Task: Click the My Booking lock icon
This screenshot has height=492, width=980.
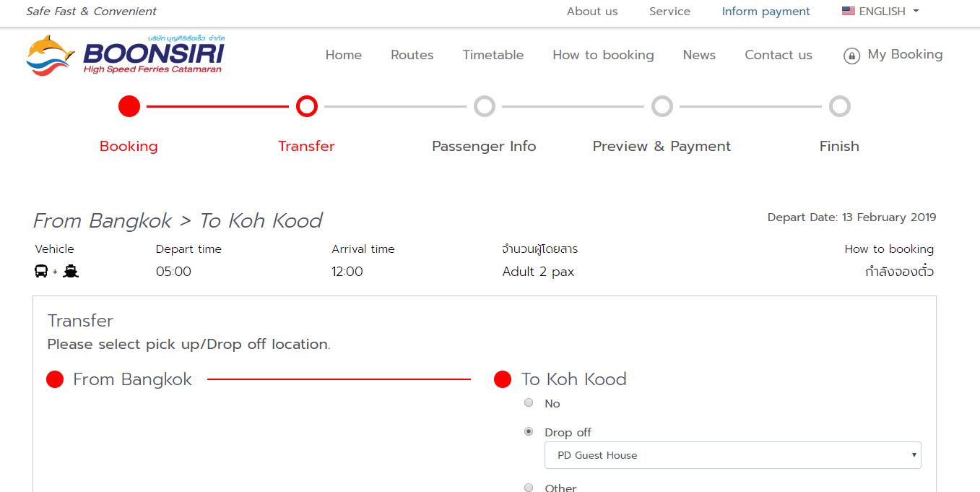Action: click(851, 56)
